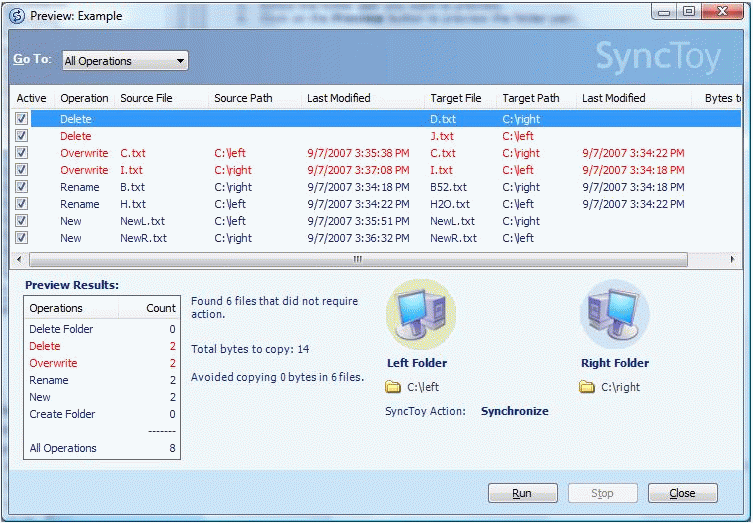Click the B52.txt target file cell
This screenshot has width=753, height=523.
(x=449, y=187)
